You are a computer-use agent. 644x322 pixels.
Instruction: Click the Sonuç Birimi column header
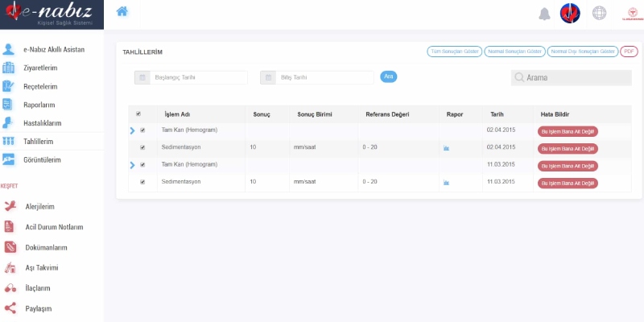(315, 114)
